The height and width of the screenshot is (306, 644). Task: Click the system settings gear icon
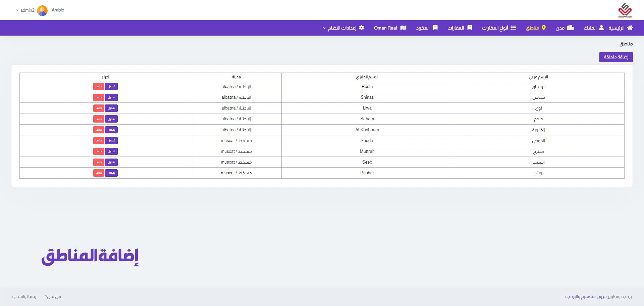pos(362,28)
